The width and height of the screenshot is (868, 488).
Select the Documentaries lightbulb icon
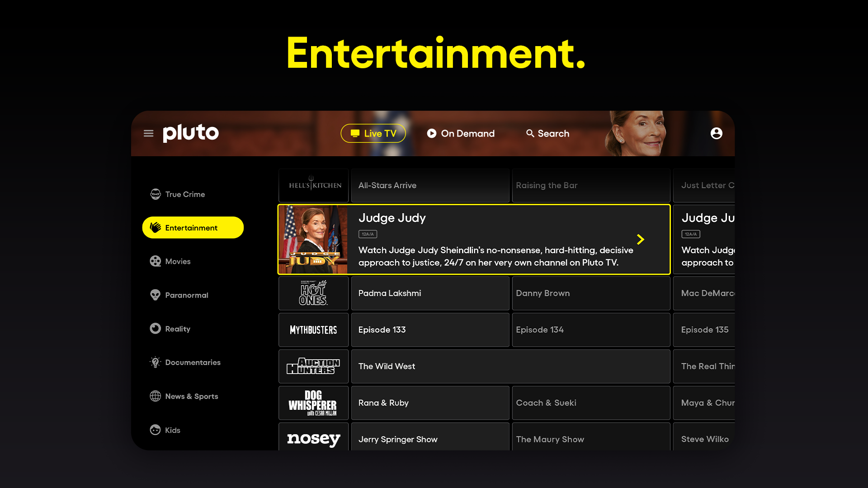tap(155, 362)
